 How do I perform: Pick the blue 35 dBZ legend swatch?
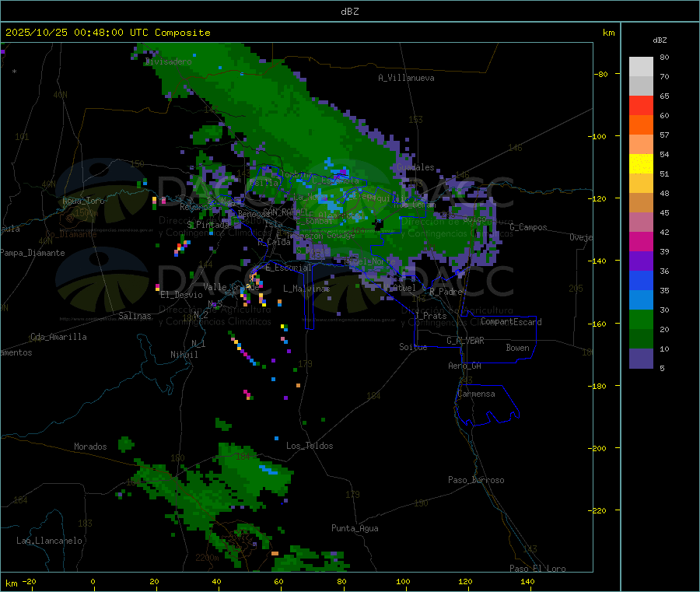click(x=641, y=280)
